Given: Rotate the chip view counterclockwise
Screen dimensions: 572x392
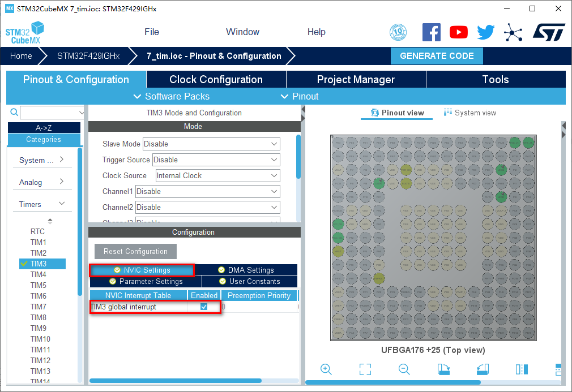Looking at the screenshot, I should click(x=483, y=369).
